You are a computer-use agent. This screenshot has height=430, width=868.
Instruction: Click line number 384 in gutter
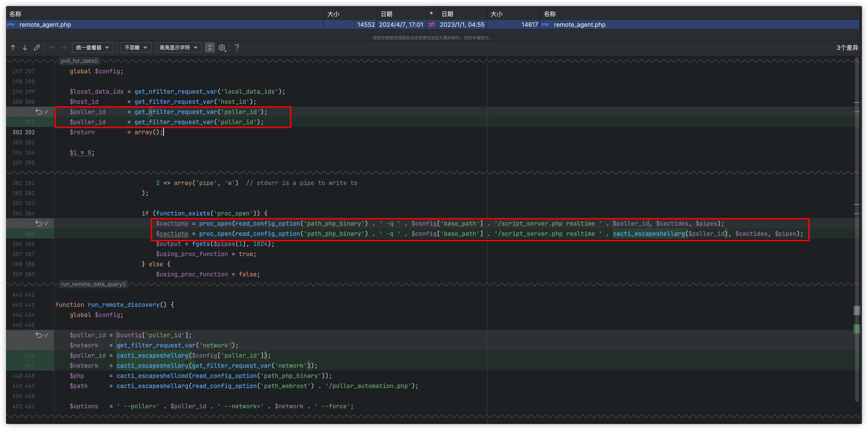pyautogui.click(x=24, y=213)
